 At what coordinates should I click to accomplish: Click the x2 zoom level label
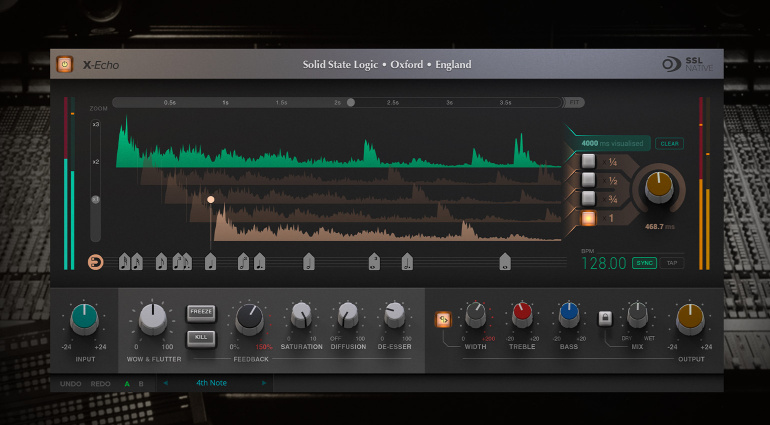[x=96, y=162]
